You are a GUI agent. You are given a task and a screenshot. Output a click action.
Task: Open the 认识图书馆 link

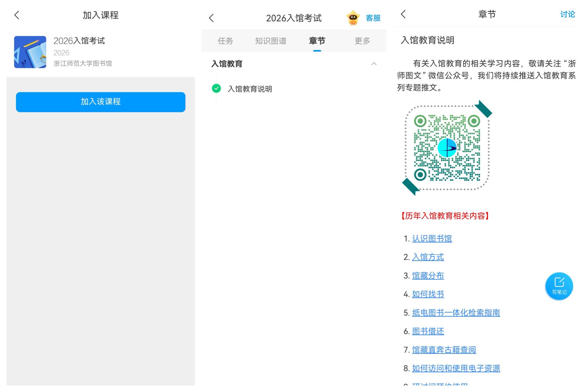432,238
